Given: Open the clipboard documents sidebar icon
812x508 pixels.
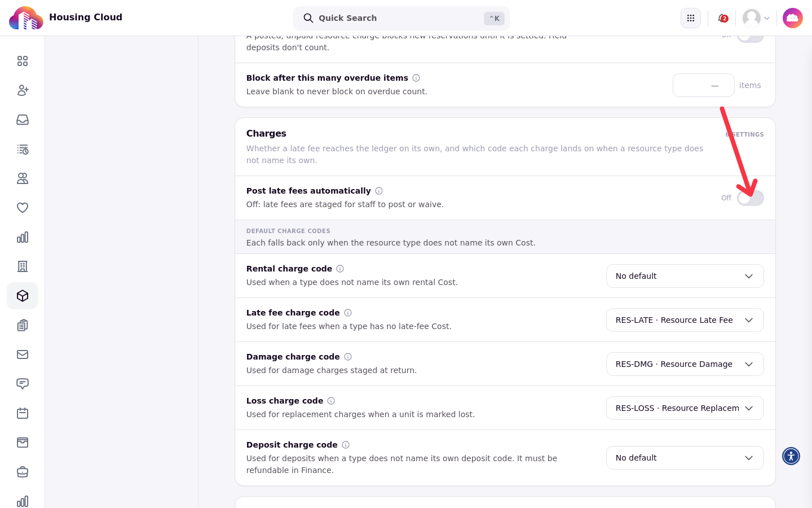Looking at the screenshot, I should (23, 325).
